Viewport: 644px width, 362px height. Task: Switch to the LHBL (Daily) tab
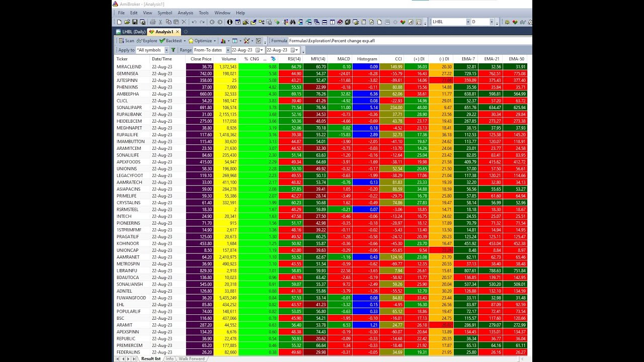tap(131, 32)
